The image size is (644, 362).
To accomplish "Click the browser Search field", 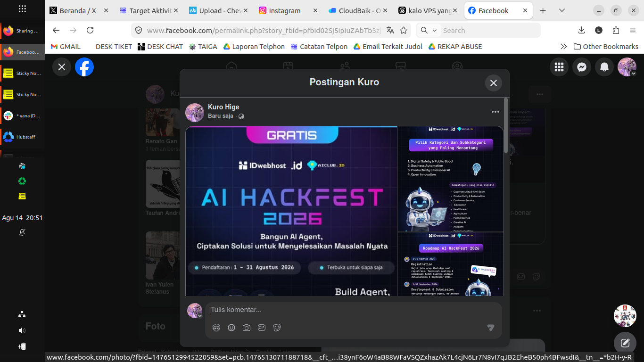I will 490,30.
